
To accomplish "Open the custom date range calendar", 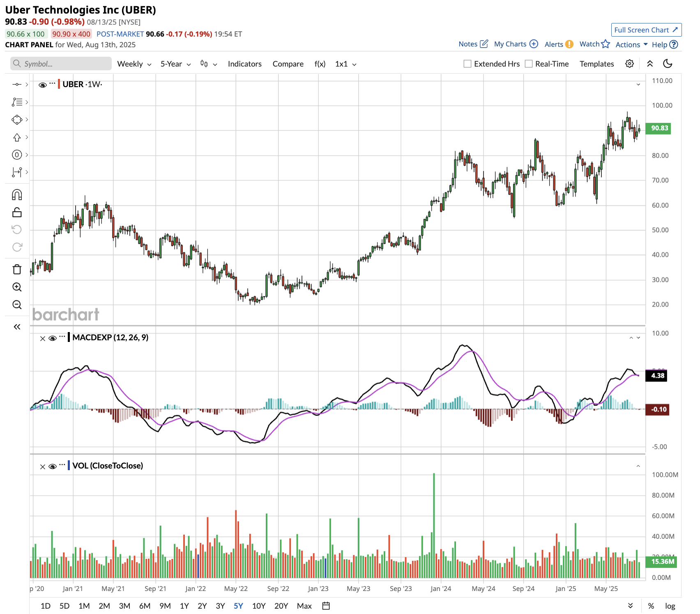I will pos(326,605).
